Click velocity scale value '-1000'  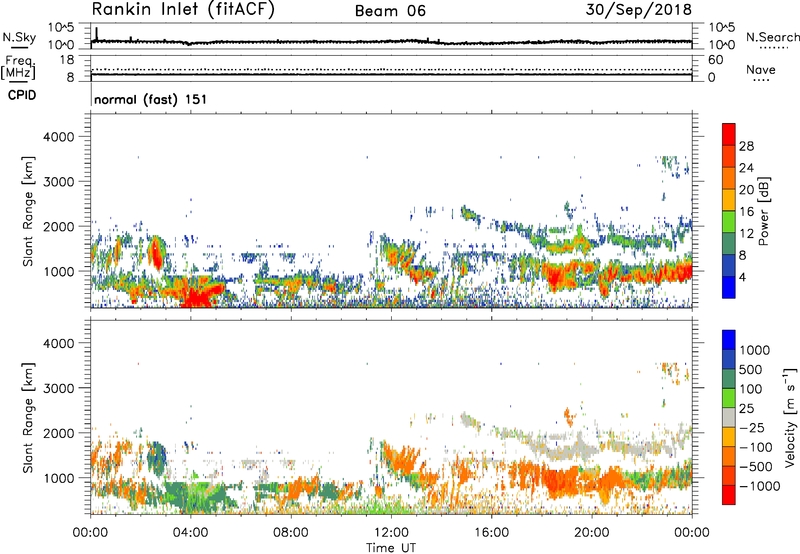(759, 486)
